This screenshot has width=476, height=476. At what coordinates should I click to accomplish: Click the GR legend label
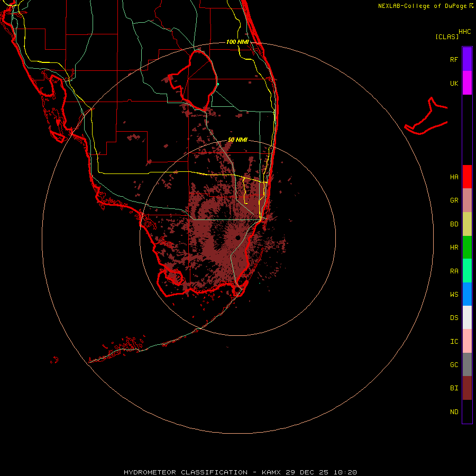(x=454, y=200)
